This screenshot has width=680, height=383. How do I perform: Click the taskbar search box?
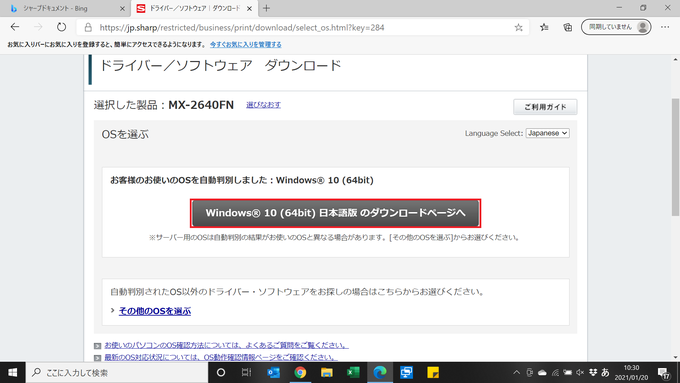117,372
